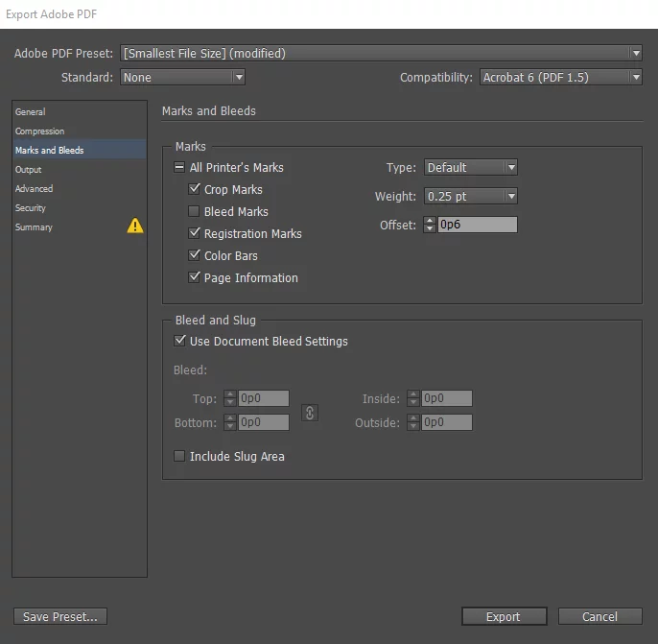This screenshot has width=658, height=644.
Task: Increase Inside bleed with up arrow
Action: (x=413, y=394)
